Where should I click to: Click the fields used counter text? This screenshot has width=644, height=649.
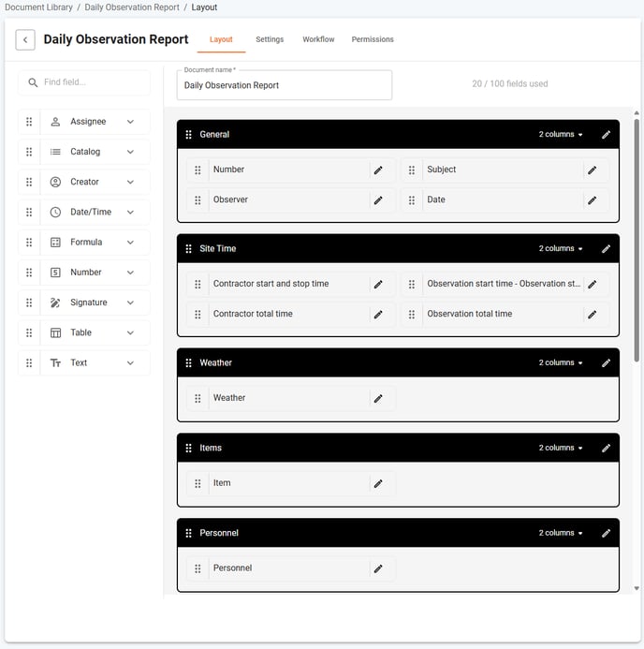pyautogui.click(x=510, y=84)
